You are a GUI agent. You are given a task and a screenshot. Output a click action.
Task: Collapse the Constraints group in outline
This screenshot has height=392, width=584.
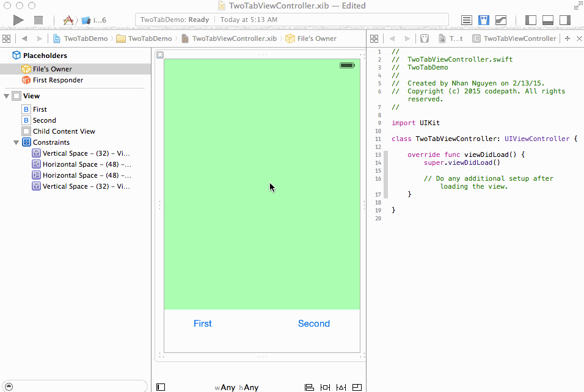point(16,142)
